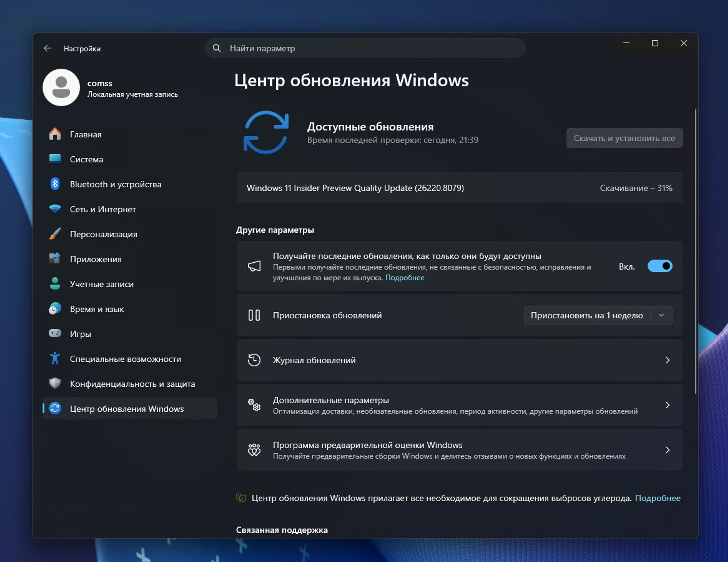728x562 pixels.
Task: Click the Журнал обновлений row label
Action: (314, 360)
